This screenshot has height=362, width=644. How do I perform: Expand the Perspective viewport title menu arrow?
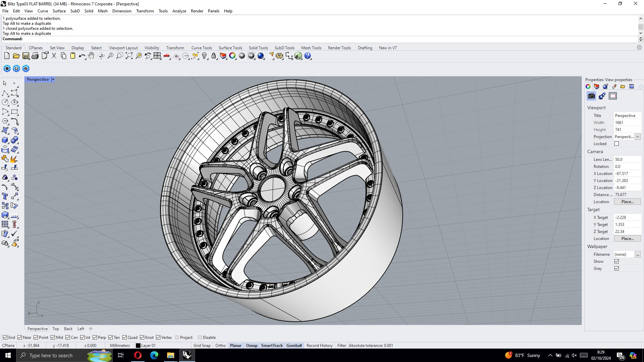pyautogui.click(x=53, y=79)
